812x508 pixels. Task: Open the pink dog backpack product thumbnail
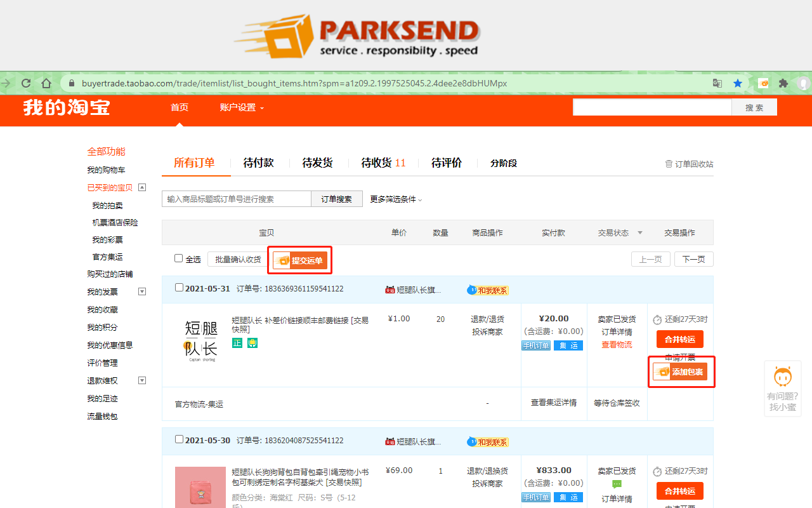(x=200, y=486)
